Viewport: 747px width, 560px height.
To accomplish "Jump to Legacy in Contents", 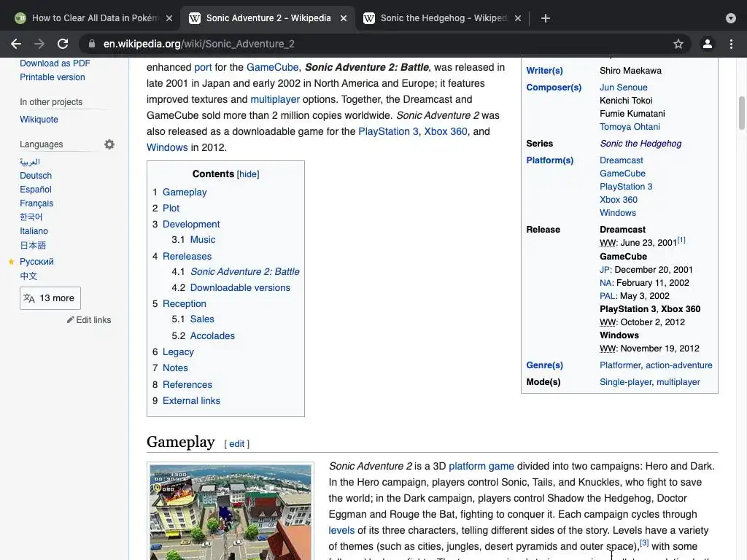I will tap(178, 352).
